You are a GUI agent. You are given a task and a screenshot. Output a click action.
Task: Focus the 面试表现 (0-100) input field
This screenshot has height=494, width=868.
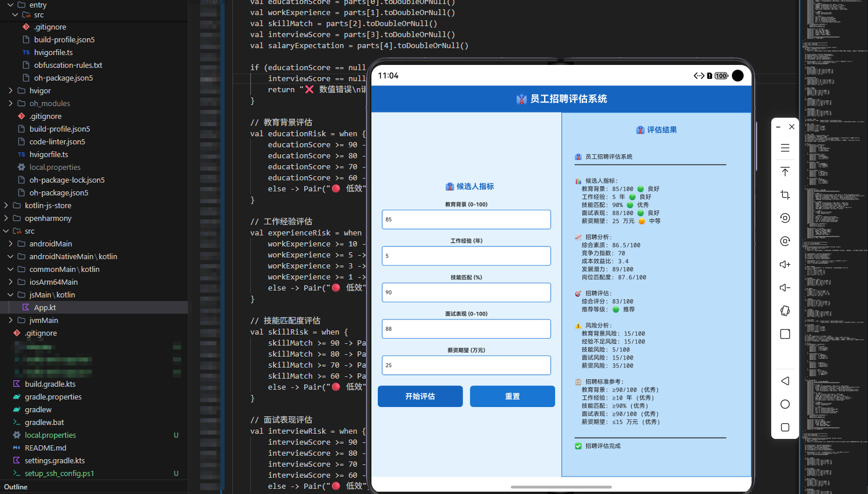pos(466,329)
